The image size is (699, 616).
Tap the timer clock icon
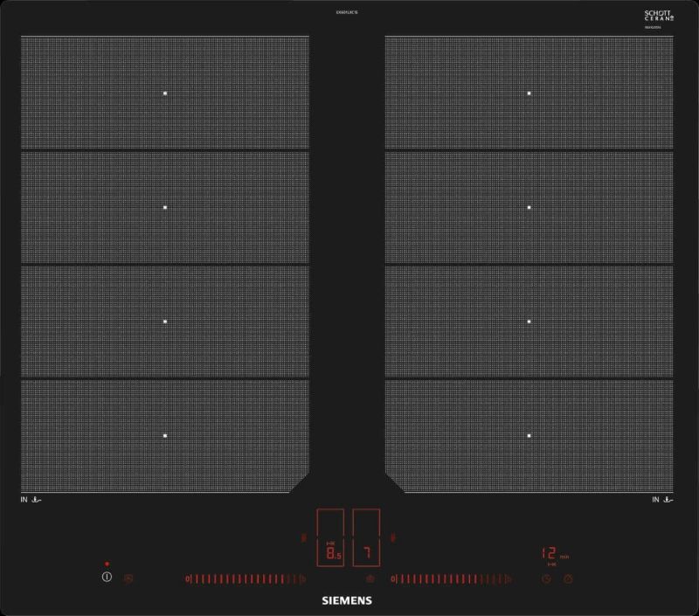click(546, 578)
